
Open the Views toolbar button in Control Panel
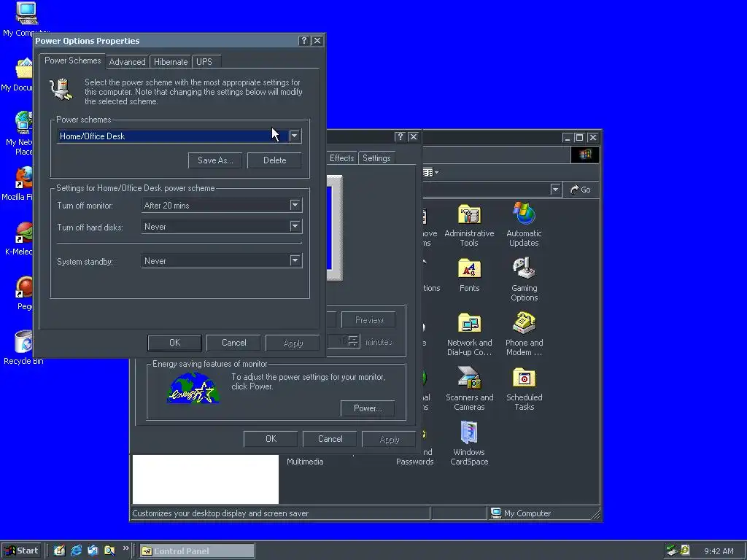(427, 172)
